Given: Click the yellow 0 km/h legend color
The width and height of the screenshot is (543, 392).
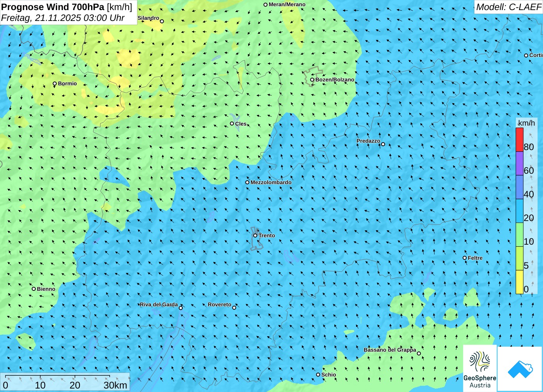Looking at the screenshot, I should 519,282.
